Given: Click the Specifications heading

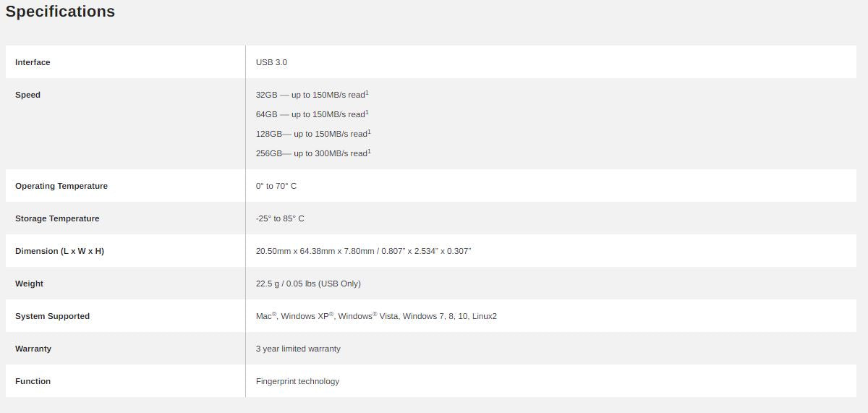Looking at the screenshot, I should [60, 12].
